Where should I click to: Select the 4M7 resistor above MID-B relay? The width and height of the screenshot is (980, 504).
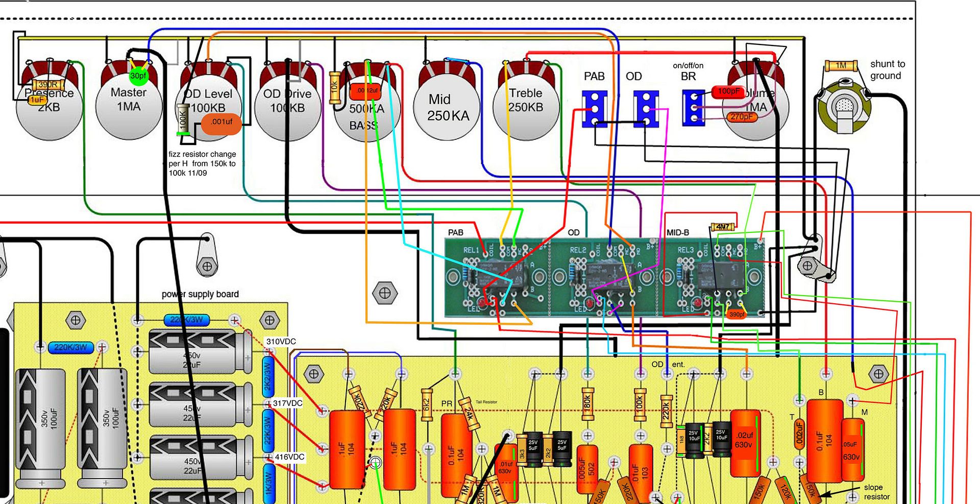723,226
